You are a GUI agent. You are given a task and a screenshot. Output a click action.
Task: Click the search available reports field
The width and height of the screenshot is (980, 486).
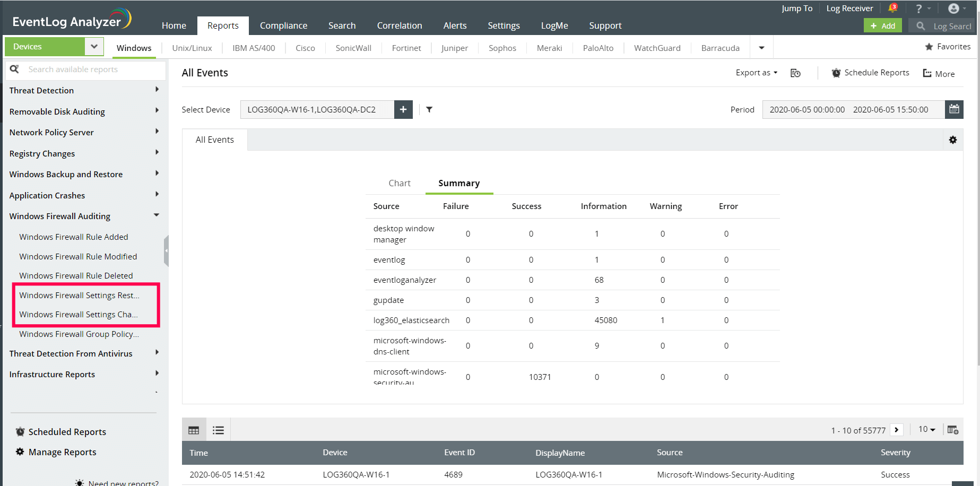(x=85, y=69)
